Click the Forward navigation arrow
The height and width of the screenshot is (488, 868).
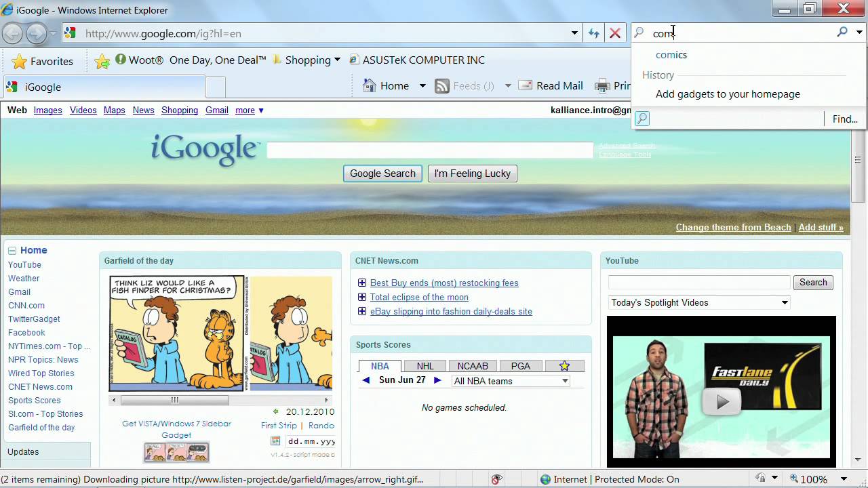click(36, 33)
